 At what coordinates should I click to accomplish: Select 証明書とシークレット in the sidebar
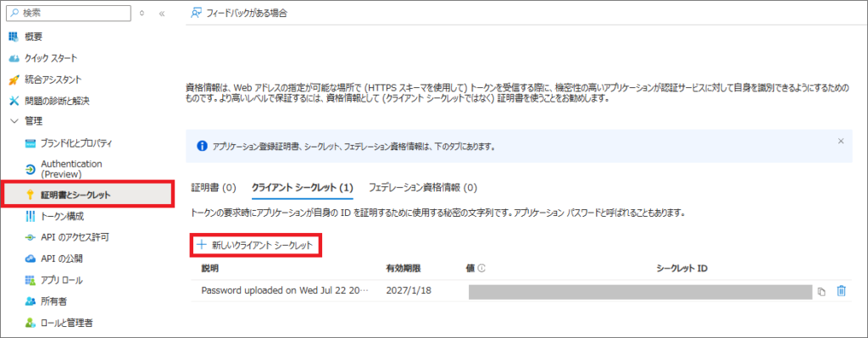(75, 194)
